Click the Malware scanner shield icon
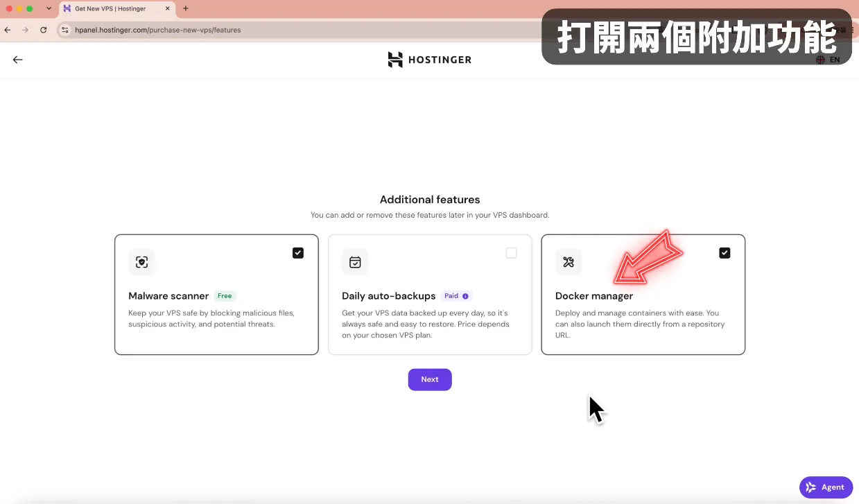859x504 pixels. [x=141, y=262]
